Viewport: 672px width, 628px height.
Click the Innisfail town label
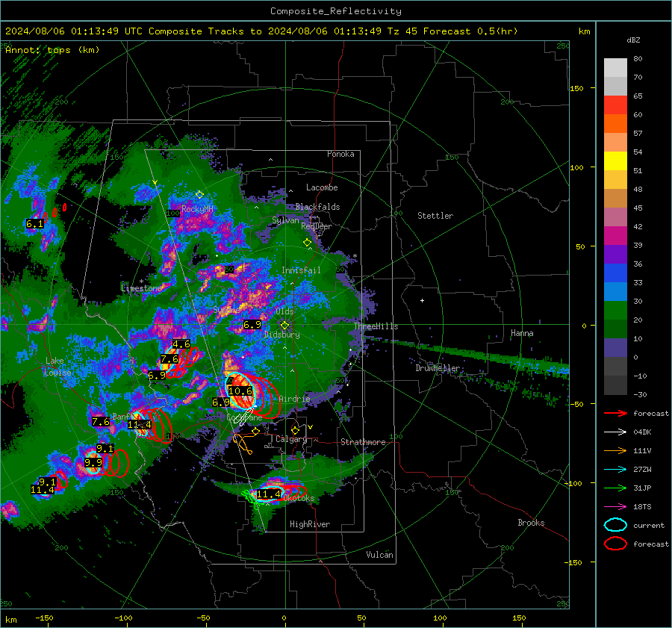click(x=301, y=270)
